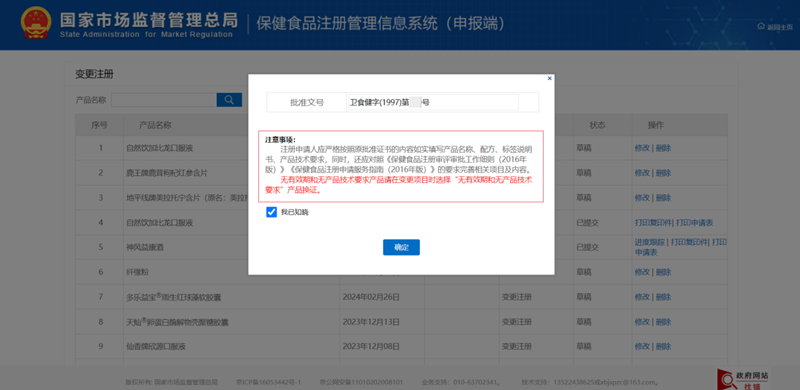Click product name 神风益康酒
The width and height of the screenshot is (800, 390).
pos(145,247)
